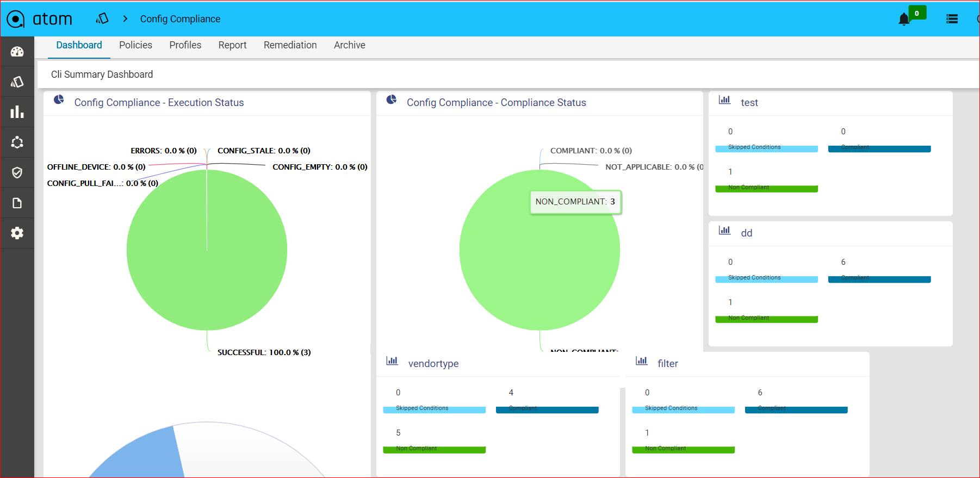The image size is (980, 478).
Task: Open the settings gear sidebar icon
Action: click(x=17, y=233)
